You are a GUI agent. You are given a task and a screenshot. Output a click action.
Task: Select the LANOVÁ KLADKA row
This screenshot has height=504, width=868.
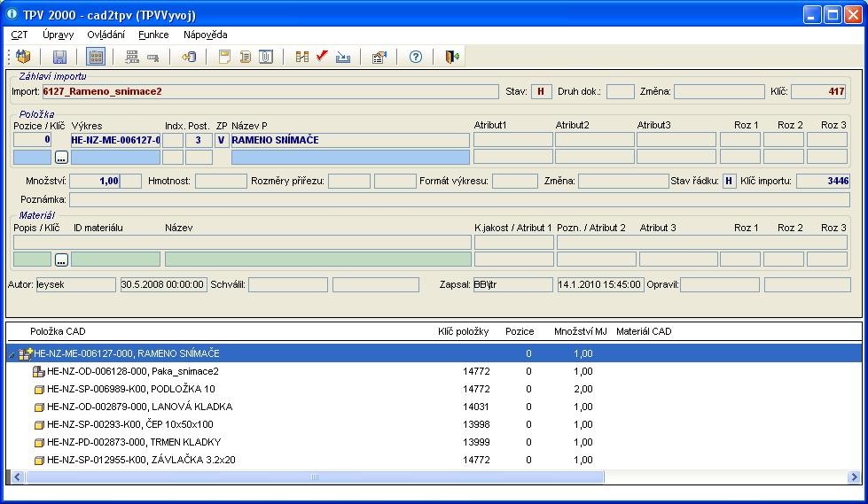click(x=434, y=407)
